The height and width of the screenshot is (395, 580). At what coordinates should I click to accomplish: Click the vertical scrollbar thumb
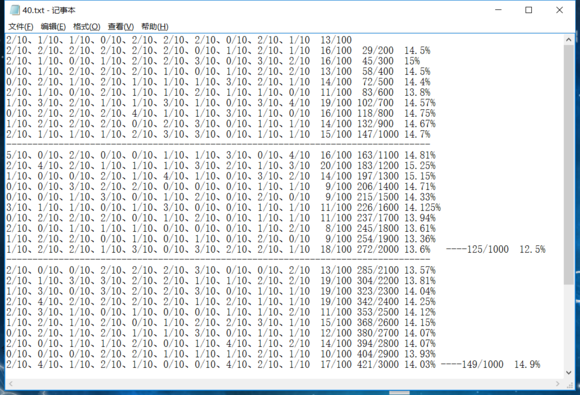click(x=569, y=165)
